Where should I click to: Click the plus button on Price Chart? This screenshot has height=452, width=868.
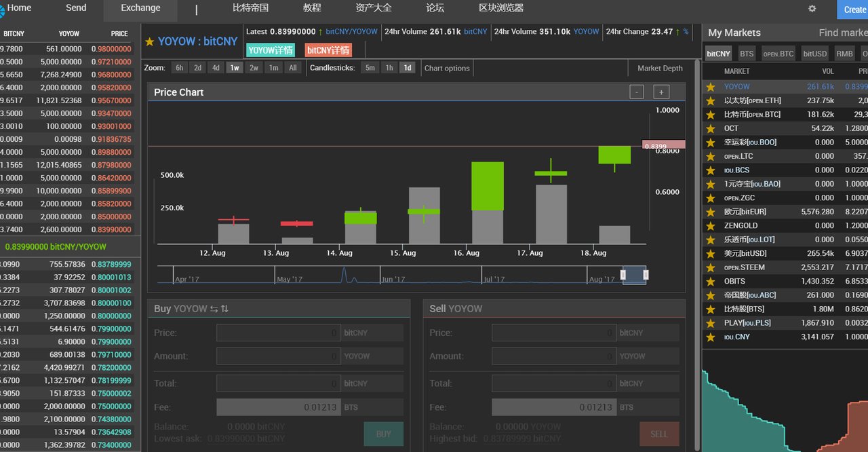[x=661, y=92]
